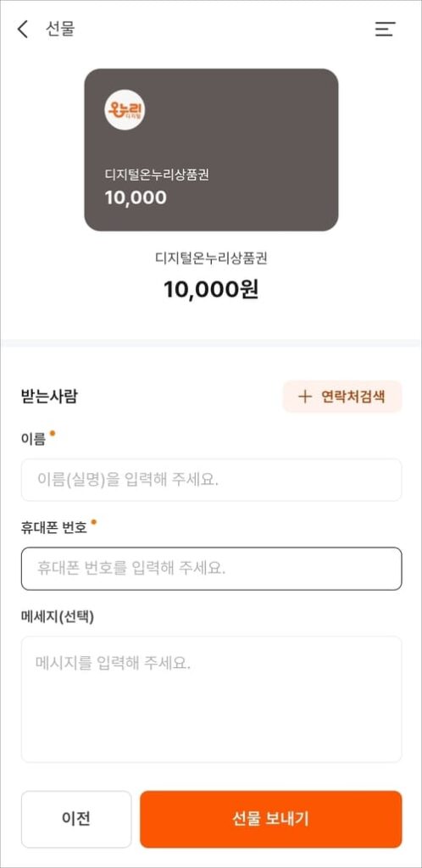Click the plus icon for 연락처검색
This screenshot has height=868, width=422.
point(305,397)
